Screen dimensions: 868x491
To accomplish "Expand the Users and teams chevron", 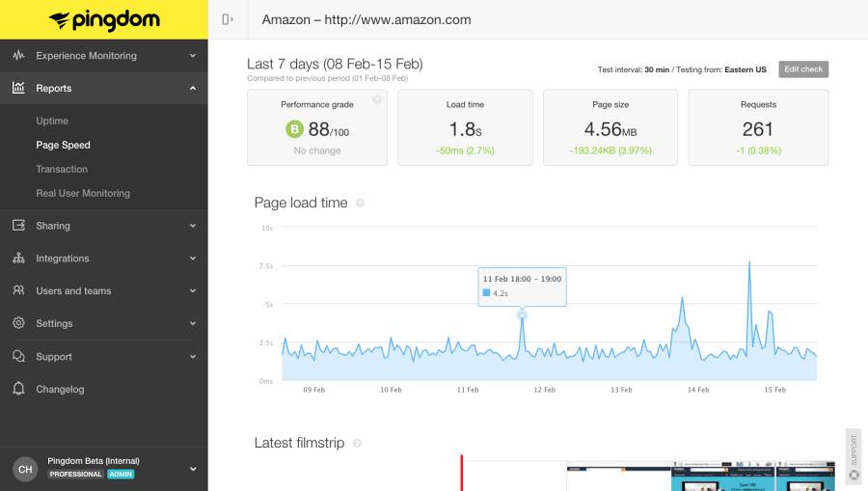I will click(193, 290).
